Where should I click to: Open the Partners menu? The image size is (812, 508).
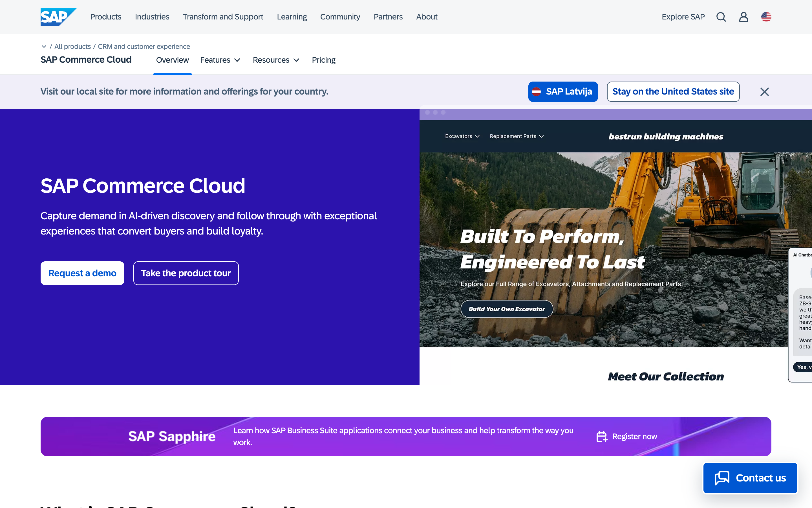[388, 17]
